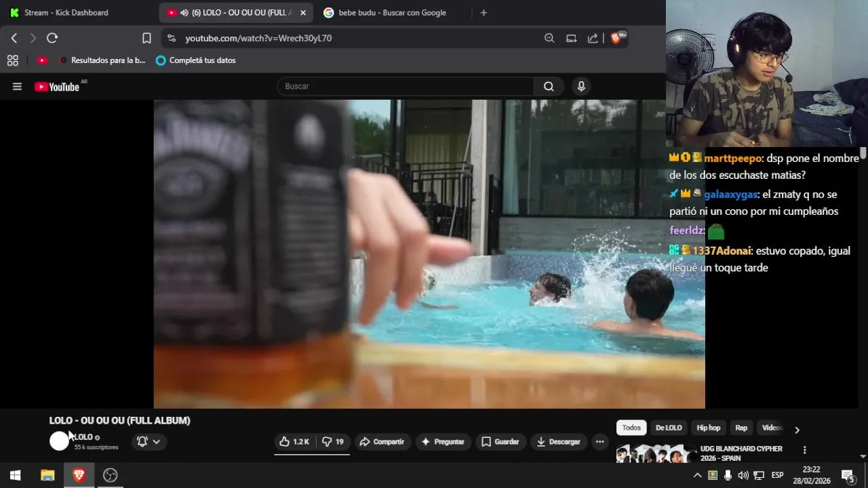
Task: Expand the notification bell dropdown for LOLO
Action: tap(149, 441)
